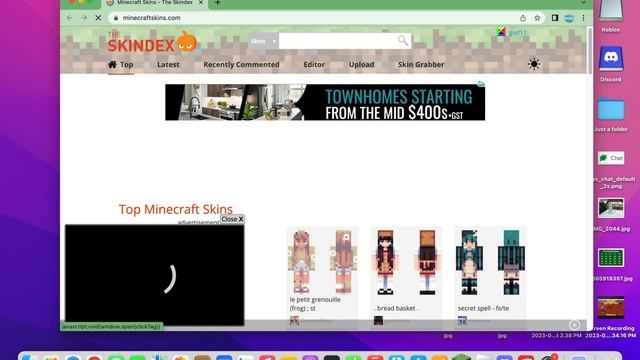Go forward in Chrome
The image size is (640, 360).
click(x=84, y=18)
